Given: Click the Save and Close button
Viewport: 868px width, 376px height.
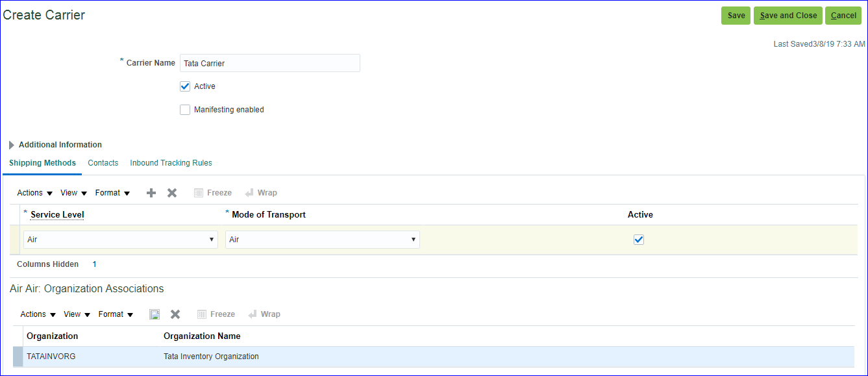Looking at the screenshot, I should pos(788,16).
